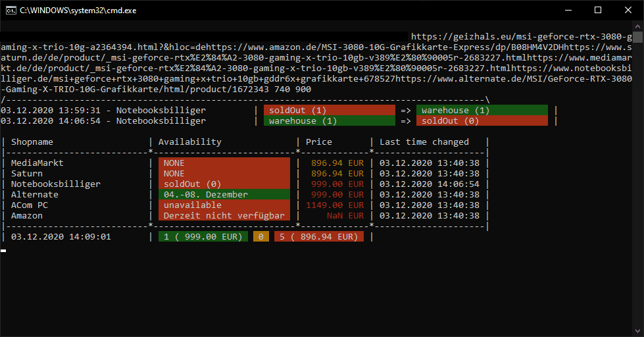Select the 'Amazon' shop name
The image size is (644, 337).
click(27, 216)
